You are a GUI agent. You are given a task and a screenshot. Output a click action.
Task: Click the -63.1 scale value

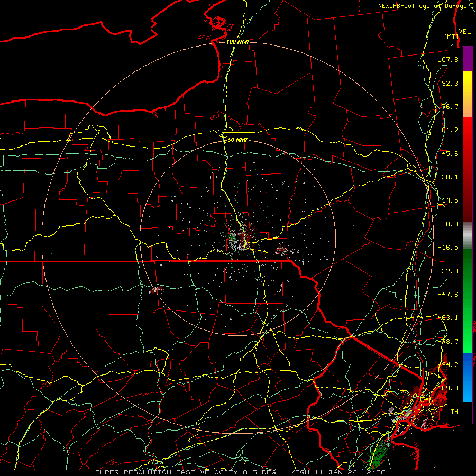pos(448,318)
